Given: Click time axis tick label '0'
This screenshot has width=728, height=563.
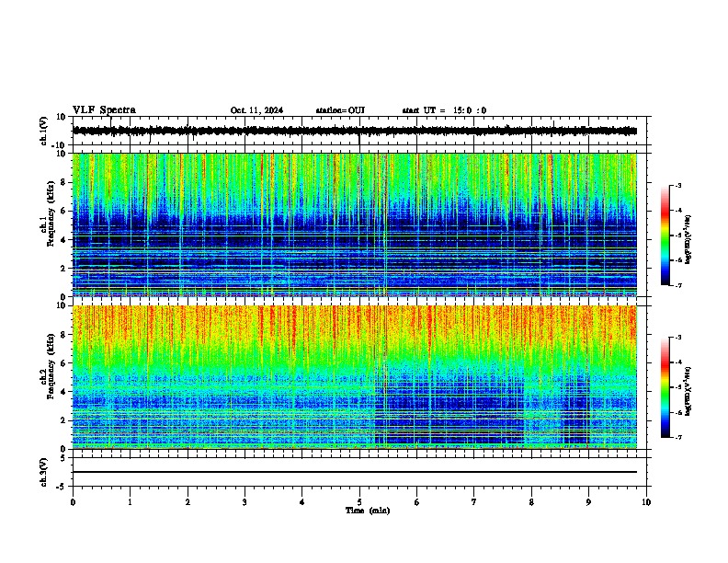Looking at the screenshot, I should (73, 502).
